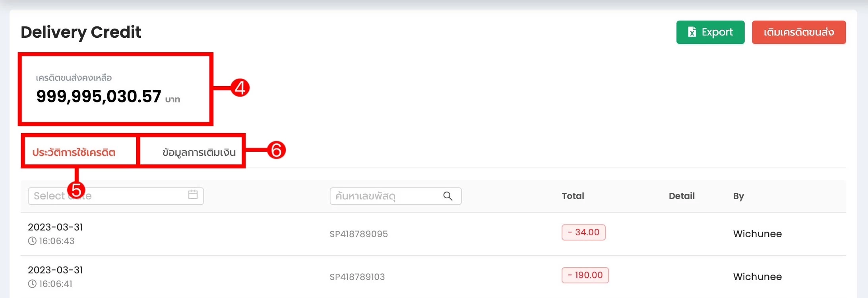Click the clock icon beside 16:06:41
Viewport: 868px width, 298px height.
pos(32,284)
